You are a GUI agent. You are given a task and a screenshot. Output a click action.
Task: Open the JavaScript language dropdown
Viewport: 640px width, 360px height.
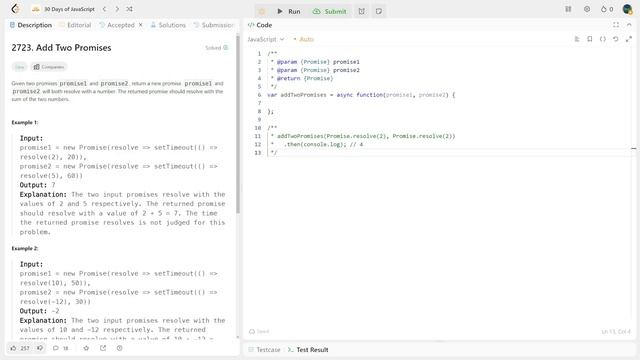[x=266, y=39]
